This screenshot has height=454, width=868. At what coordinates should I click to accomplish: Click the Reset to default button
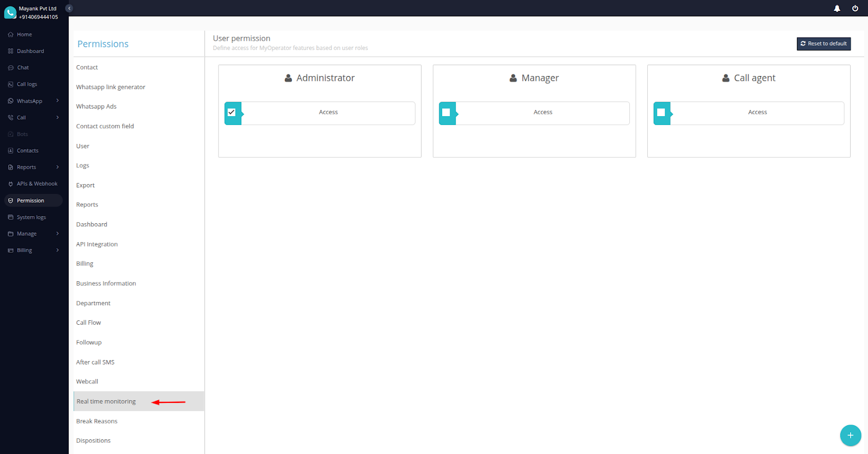pos(823,43)
